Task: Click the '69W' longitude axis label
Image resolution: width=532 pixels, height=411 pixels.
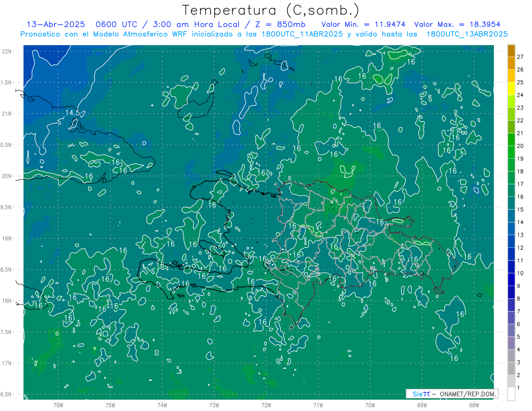Action: pos(422,405)
